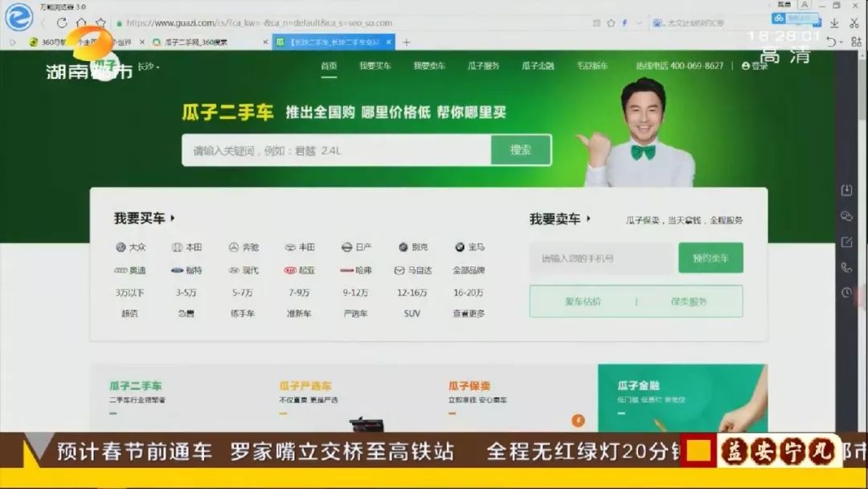
Task: Close the 360搜索 tab
Action: pyautogui.click(x=265, y=42)
